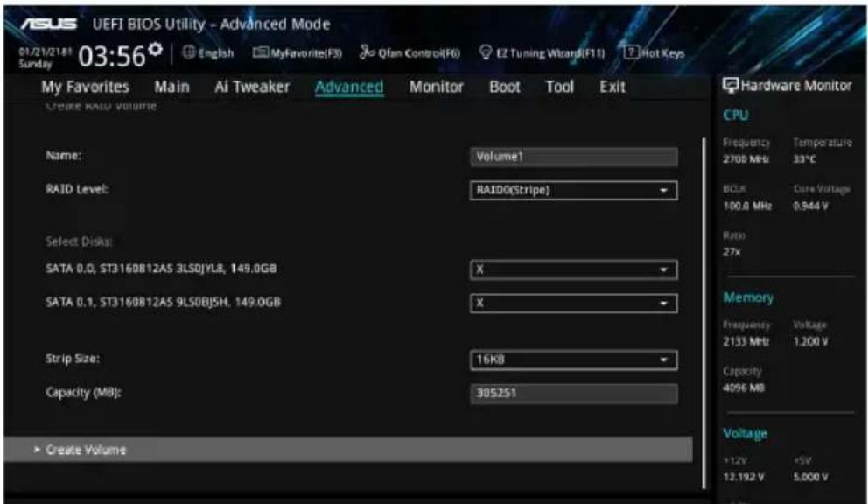Click Ratio value 27x
Viewport: 868px width, 504px height.
[731, 252]
